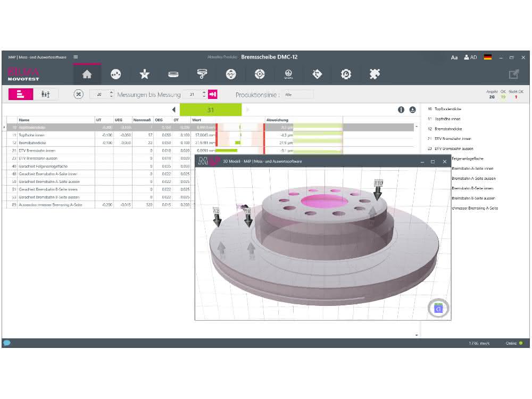Sort table by Nennmaß column header
This screenshot has height=399, width=532.
pyautogui.click(x=143, y=120)
